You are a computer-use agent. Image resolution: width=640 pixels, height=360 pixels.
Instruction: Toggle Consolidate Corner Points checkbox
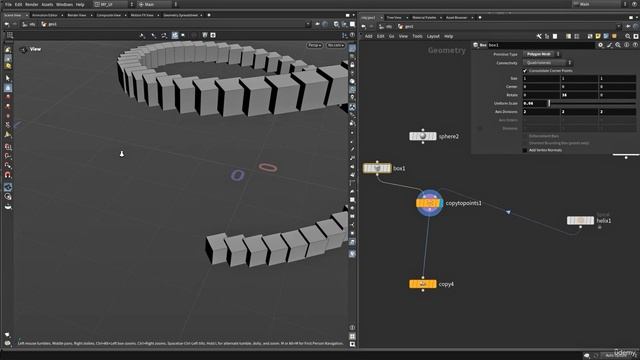[x=525, y=71]
